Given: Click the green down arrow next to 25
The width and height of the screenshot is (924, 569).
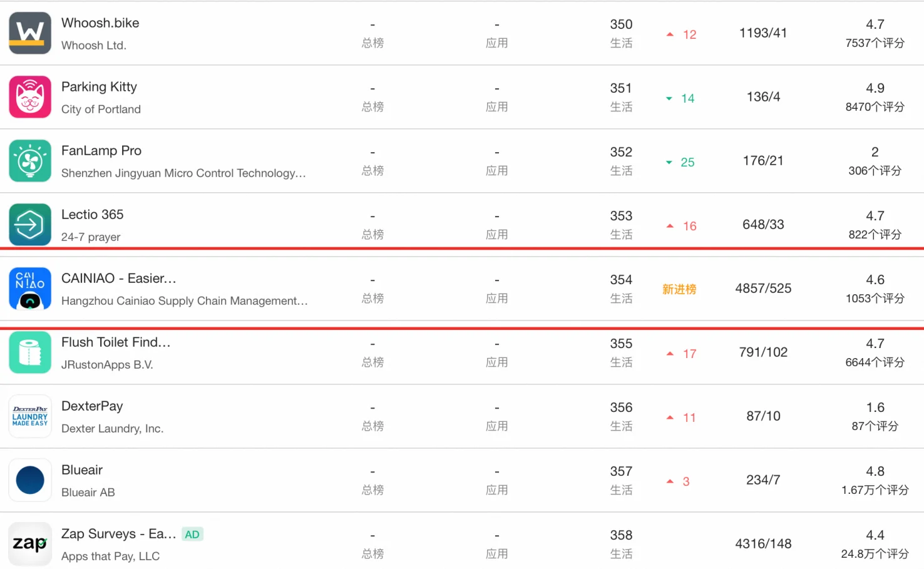Looking at the screenshot, I should [x=669, y=163].
